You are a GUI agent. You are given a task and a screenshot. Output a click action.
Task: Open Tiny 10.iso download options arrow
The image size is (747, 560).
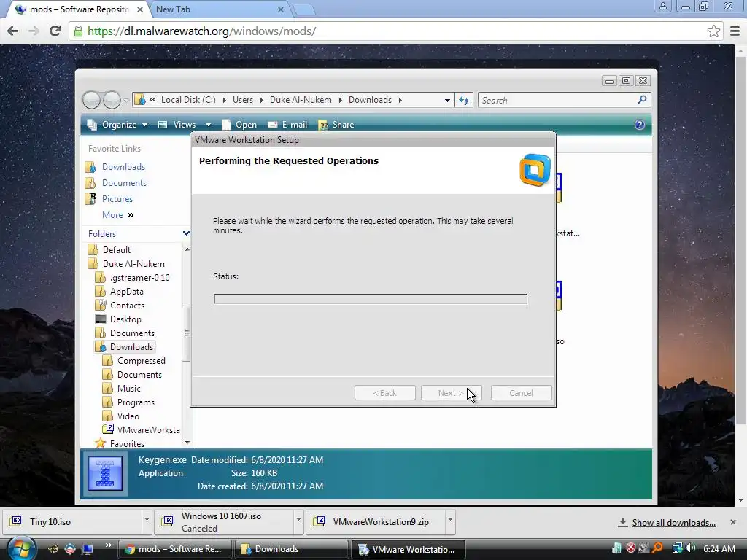147,521
